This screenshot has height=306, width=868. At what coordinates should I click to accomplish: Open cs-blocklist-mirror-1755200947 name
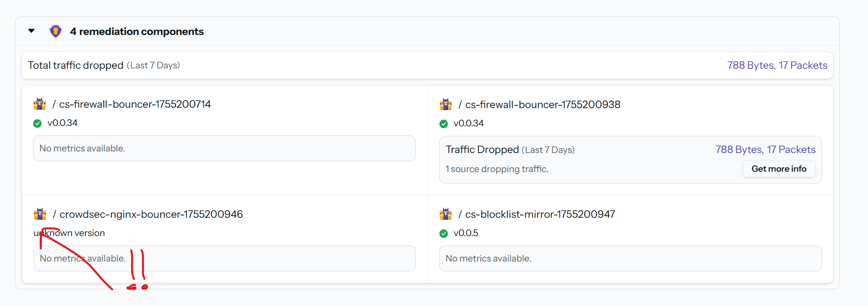pyautogui.click(x=540, y=214)
